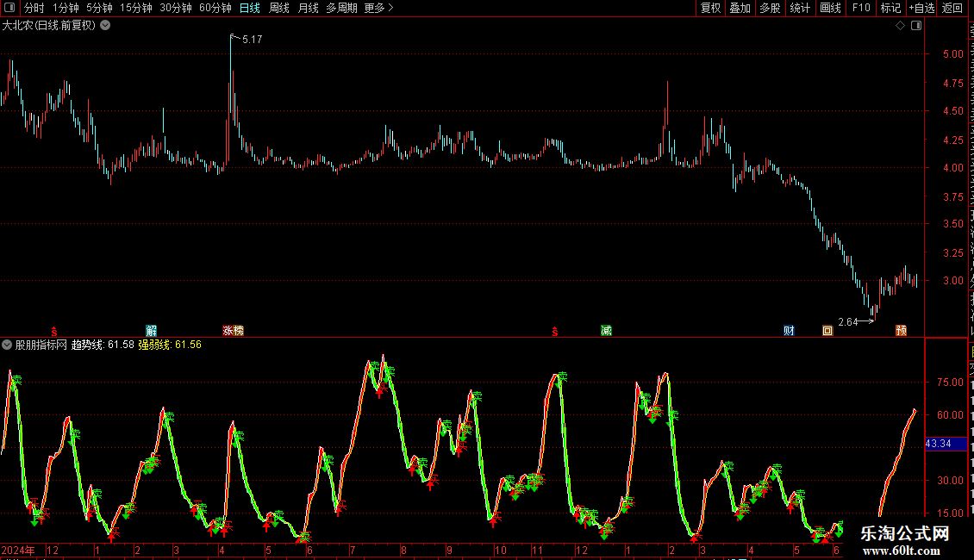
Task: Click the 3.50 price axis label
Action: [x=952, y=224]
